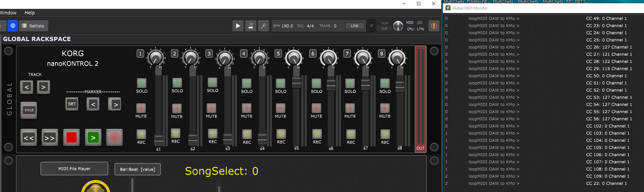The width and height of the screenshot is (644, 192).
Task: Start playback with the toolbar play button
Action: point(238,26)
